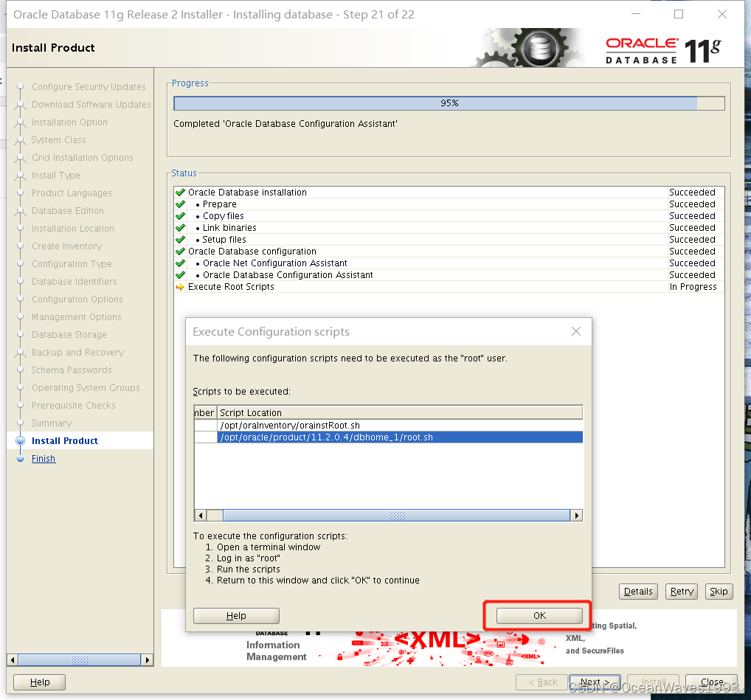Click the Retry button
The height and width of the screenshot is (700, 751).
pos(681,591)
